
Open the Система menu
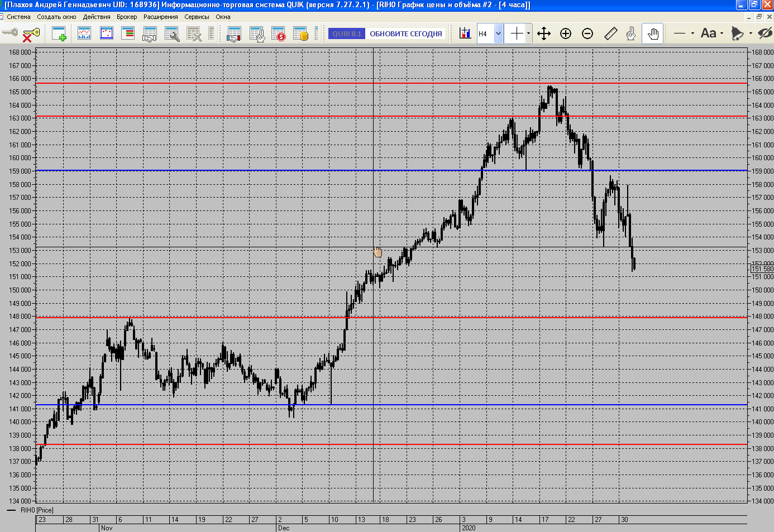tap(18, 17)
